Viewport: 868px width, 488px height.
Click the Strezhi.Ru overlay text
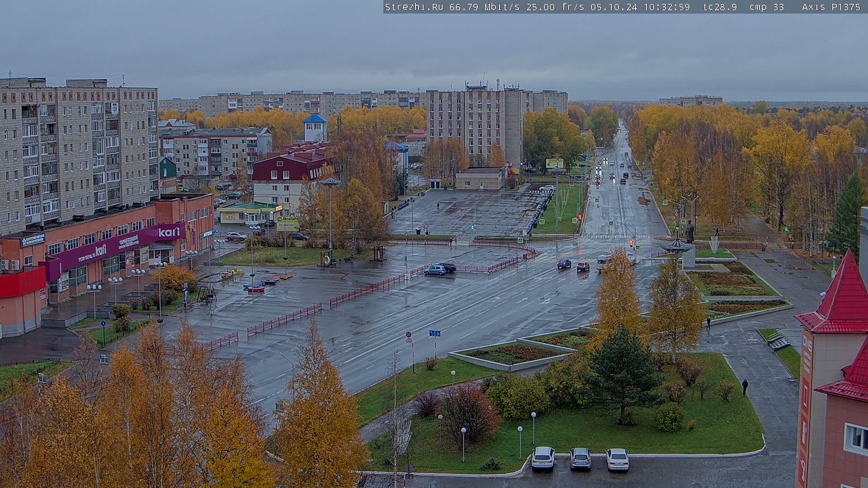point(414,7)
